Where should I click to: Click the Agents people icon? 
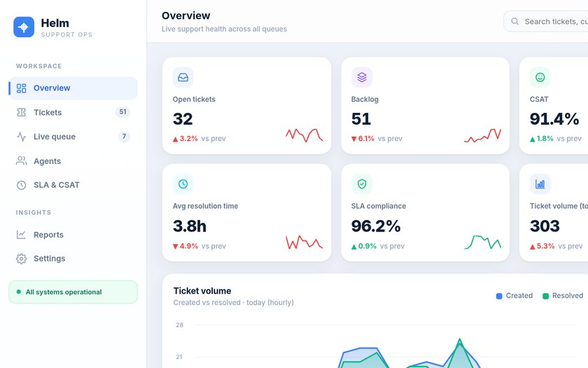[22, 161]
